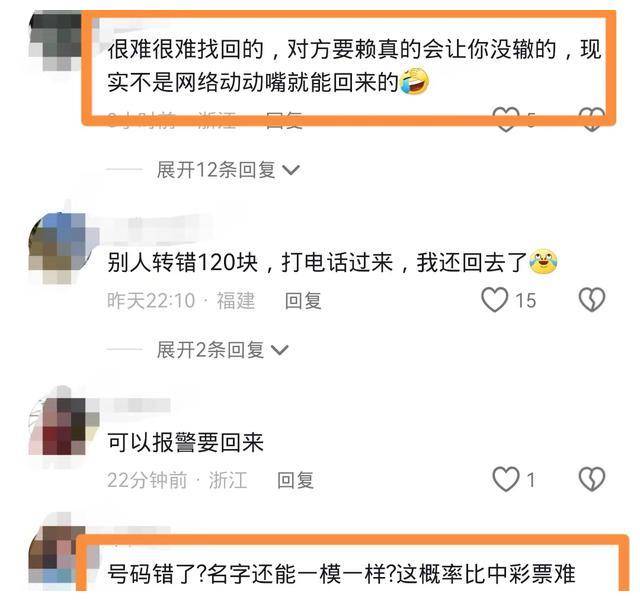Dislike the 可以报警要回来 comment
Viewport: 640px width, 601px height.
point(592,479)
